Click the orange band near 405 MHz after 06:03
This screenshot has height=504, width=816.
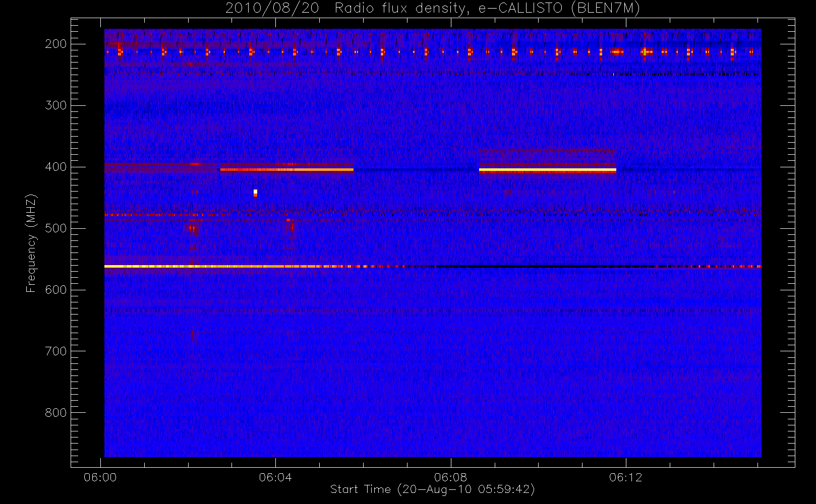pyautogui.click(x=287, y=170)
